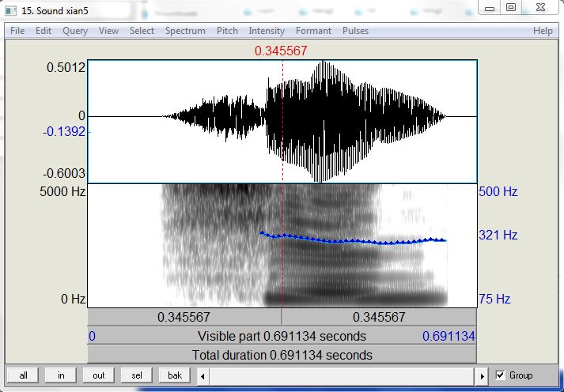Click the 321 Hz pitch value label
Screen dimensions: 564x392
[x=498, y=235]
